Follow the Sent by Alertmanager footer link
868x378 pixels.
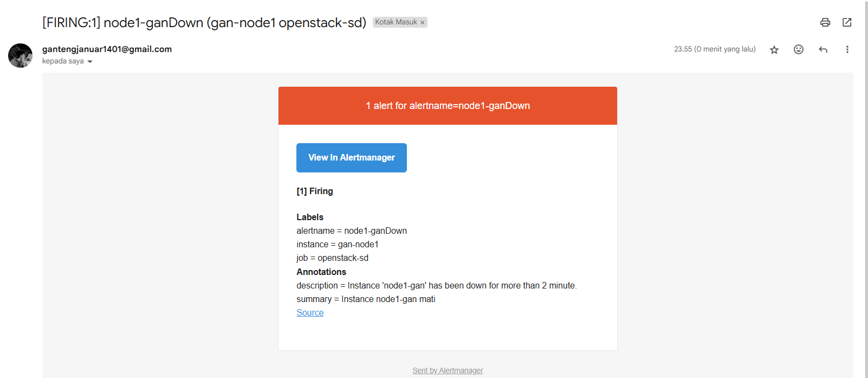448,370
